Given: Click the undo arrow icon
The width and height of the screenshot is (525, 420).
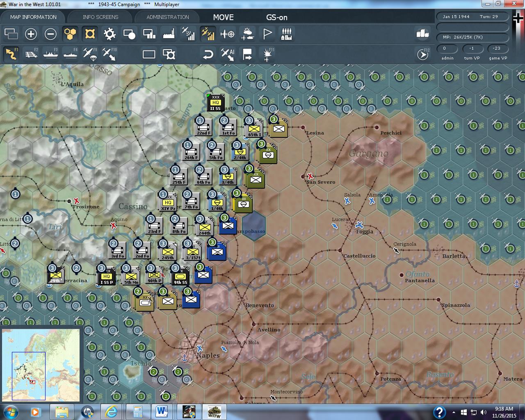Looking at the screenshot, I should point(208,54).
